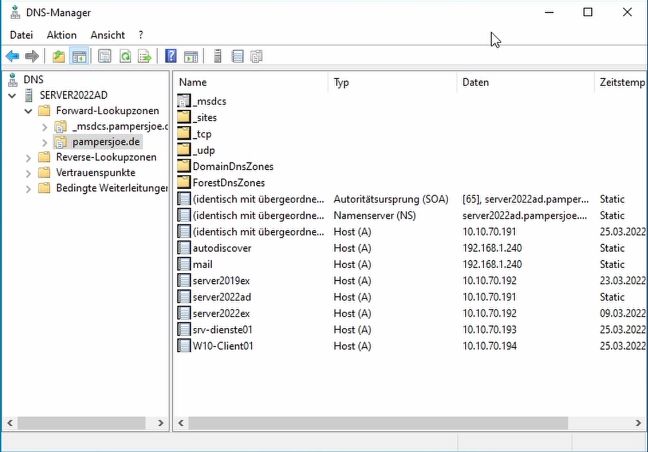Select the DNS root node icon
This screenshot has height=452, width=648.
coord(13,80)
